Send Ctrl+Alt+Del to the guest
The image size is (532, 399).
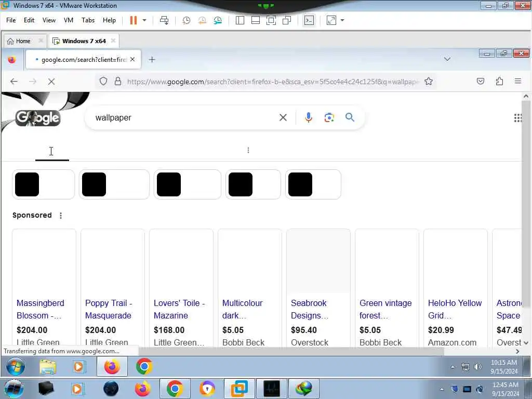(x=164, y=20)
